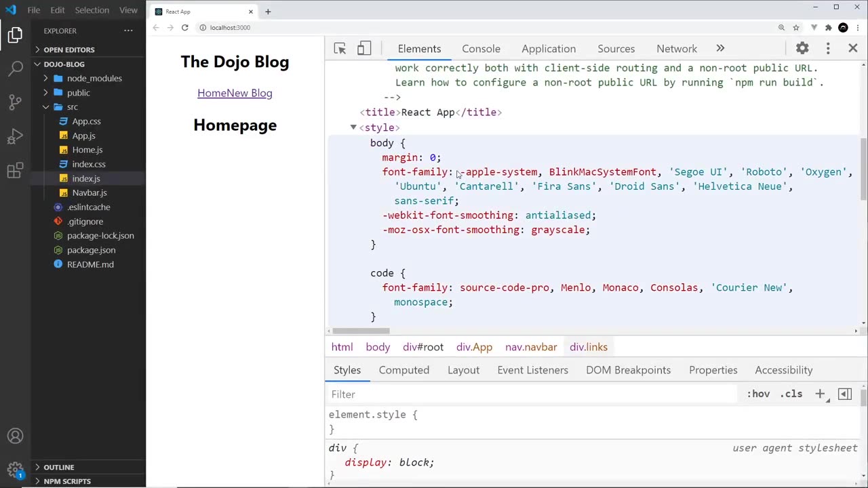Select nav.navbar in the breadcrumb
The width and height of the screenshot is (868, 488).
[531, 347]
